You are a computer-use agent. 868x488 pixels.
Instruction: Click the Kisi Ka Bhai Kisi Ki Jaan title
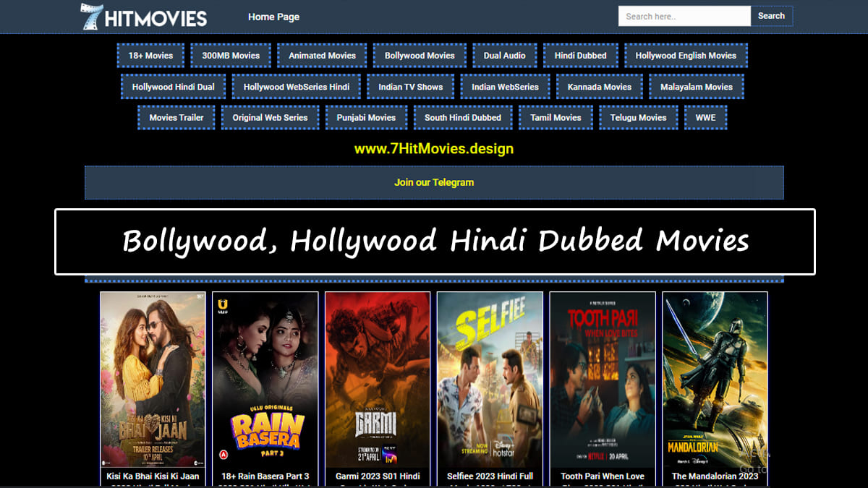[153, 476]
